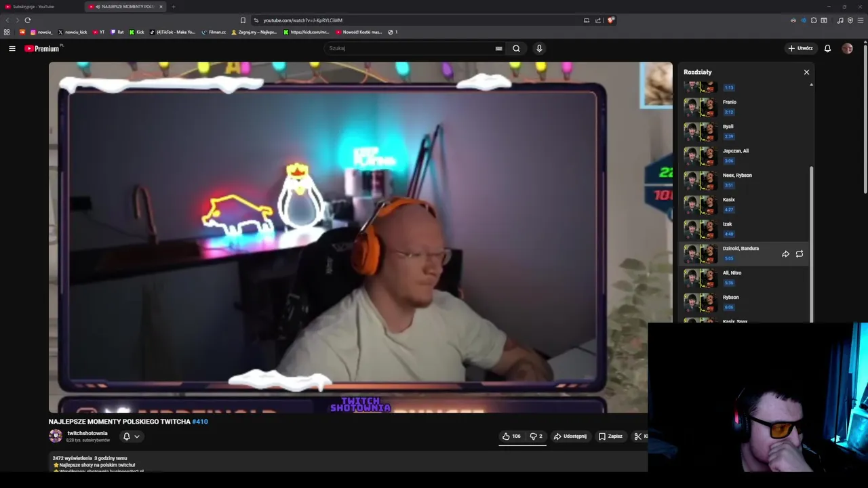Jump to the Izak chapter
Screen dimensions: 868x488
coord(745,229)
